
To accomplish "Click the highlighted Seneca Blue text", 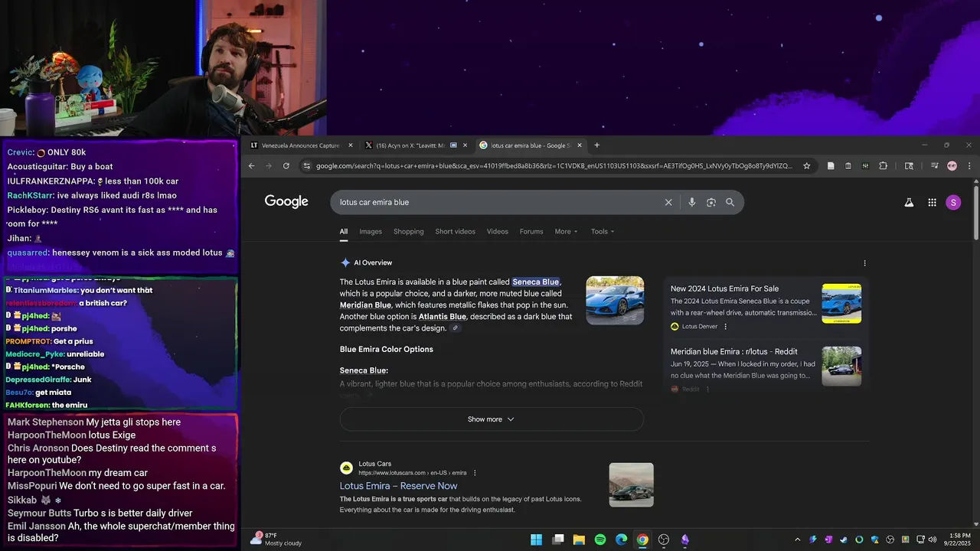I will pyautogui.click(x=536, y=282).
